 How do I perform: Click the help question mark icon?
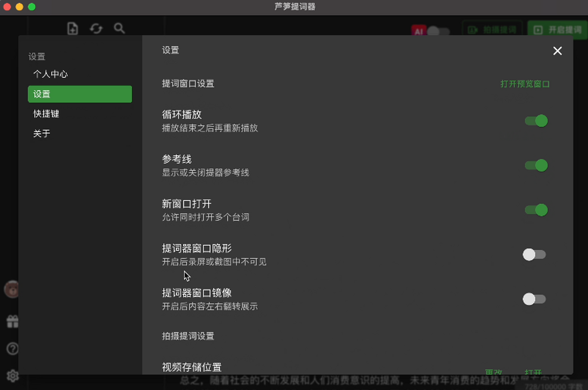tap(12, 348)
